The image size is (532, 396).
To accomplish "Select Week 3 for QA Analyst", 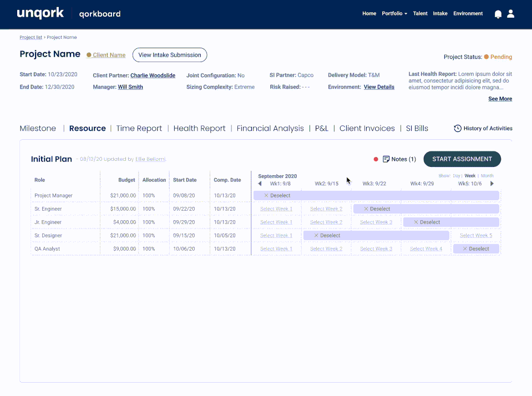I will (376, 248).
